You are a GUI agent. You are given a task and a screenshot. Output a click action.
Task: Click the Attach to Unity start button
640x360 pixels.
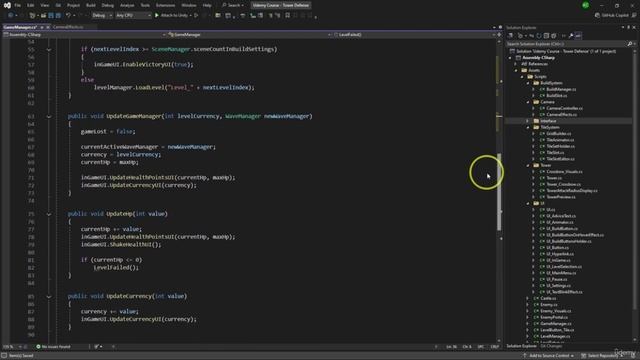[x=171, y=16]
